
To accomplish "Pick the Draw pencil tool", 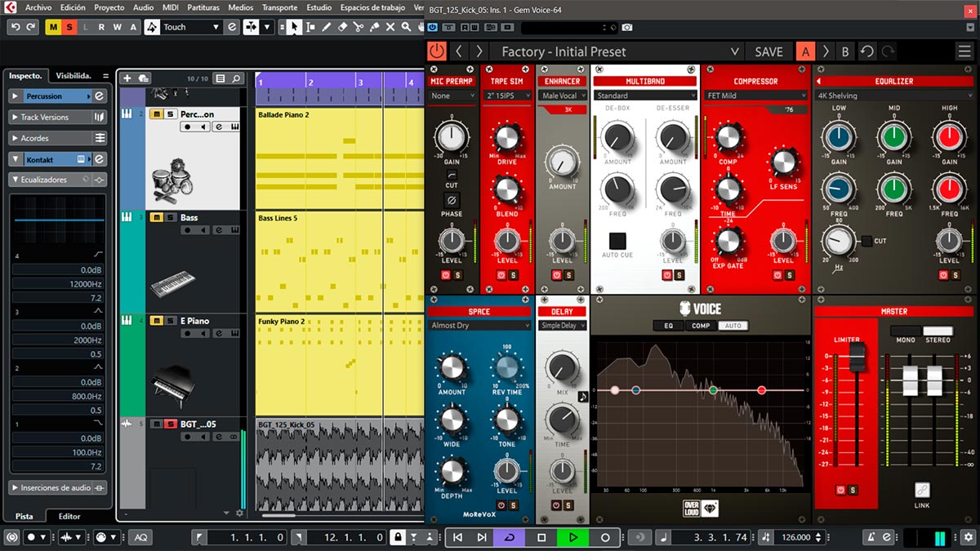I will pyautogui.click(x=326, y=27).
